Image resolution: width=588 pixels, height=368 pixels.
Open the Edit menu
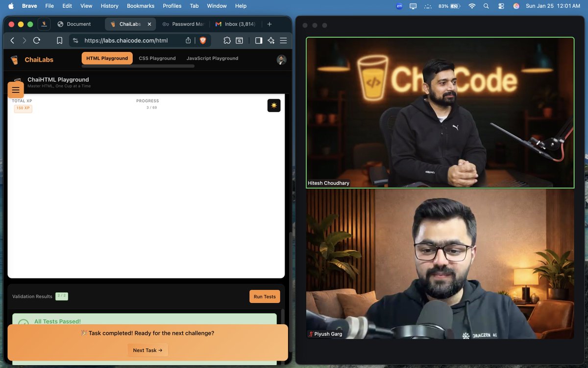pyautogui.click(x=67, y=6)
